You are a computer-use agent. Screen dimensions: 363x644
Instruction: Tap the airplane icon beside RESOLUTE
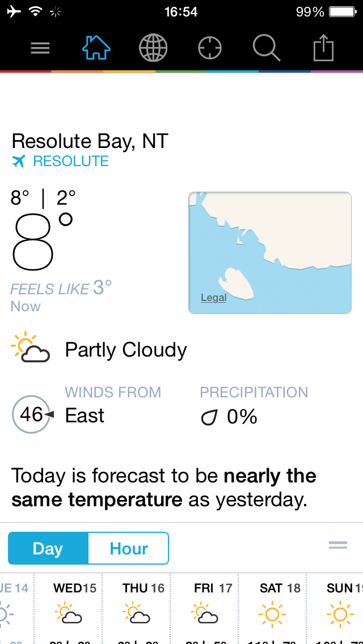19,161
